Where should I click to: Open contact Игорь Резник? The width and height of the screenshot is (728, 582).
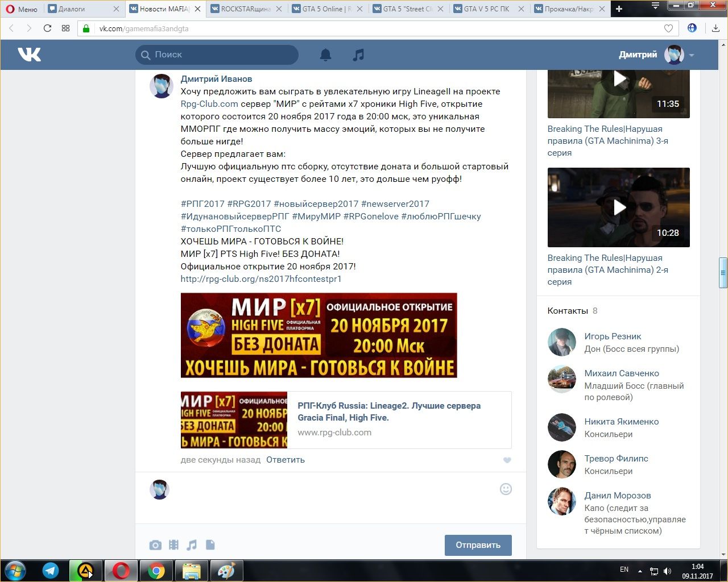tap(613, 336)
